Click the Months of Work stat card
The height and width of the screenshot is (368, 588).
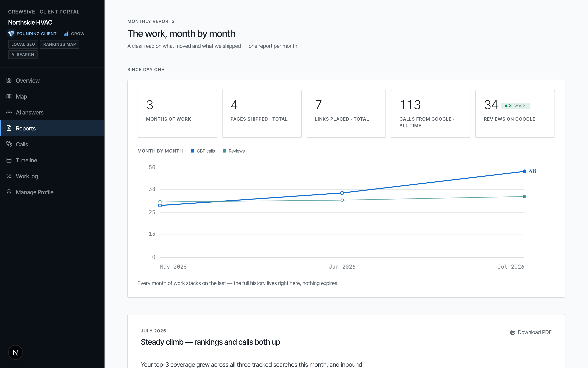(x=177, y=114)
